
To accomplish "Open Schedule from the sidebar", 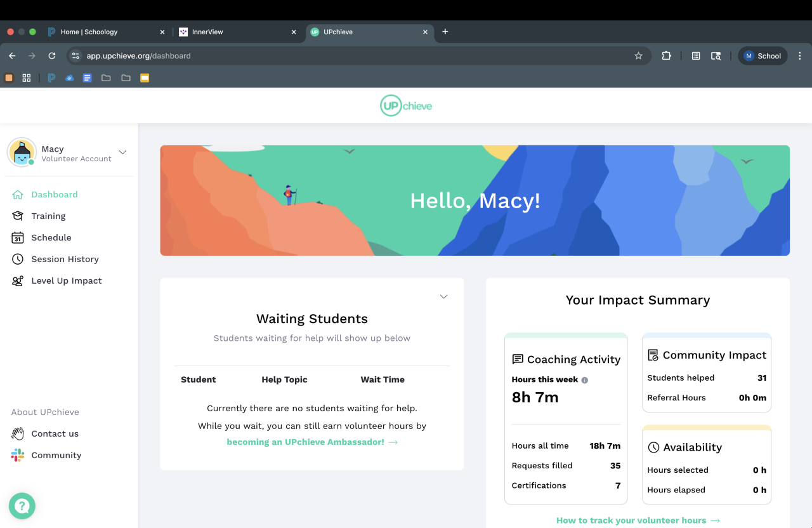I will tap(51, 238).
